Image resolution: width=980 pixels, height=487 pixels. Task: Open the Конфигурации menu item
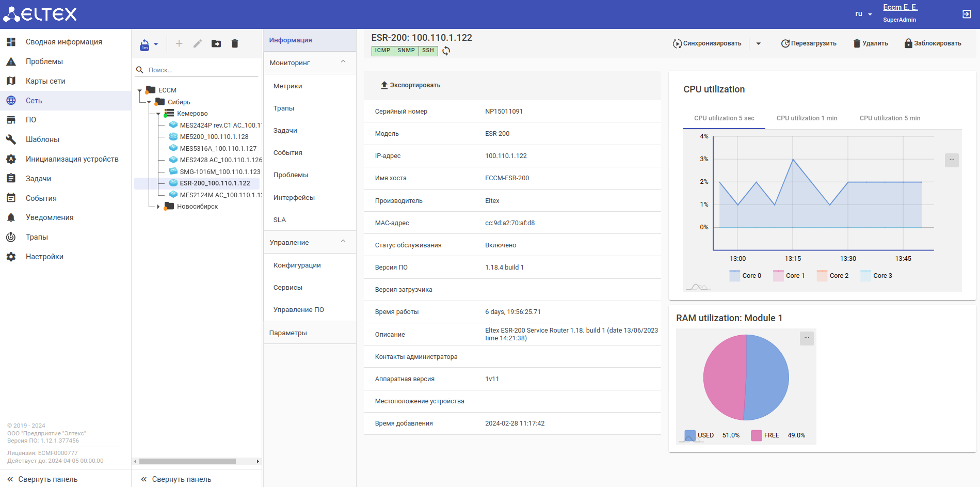310,265
